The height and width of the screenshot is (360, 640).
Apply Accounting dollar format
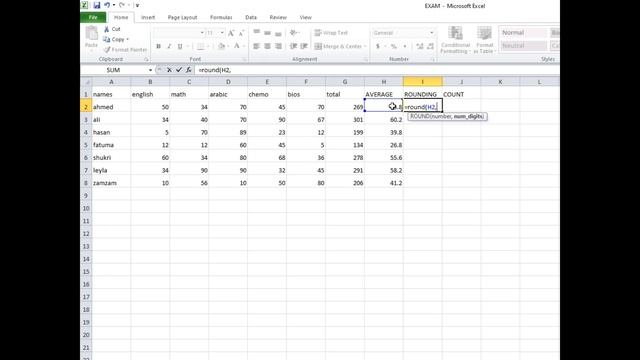pyautogui.click(x=378, y=47)
